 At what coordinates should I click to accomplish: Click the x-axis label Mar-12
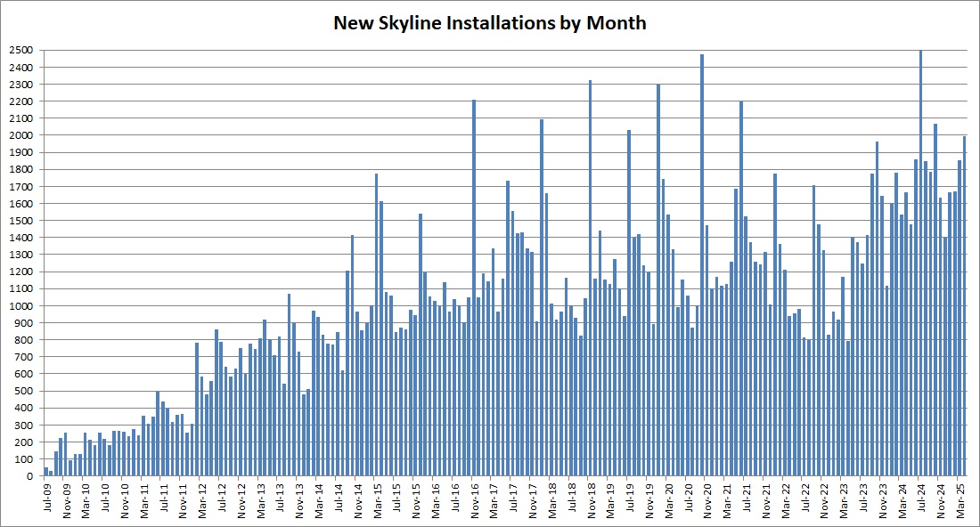[x=202, y=500]
